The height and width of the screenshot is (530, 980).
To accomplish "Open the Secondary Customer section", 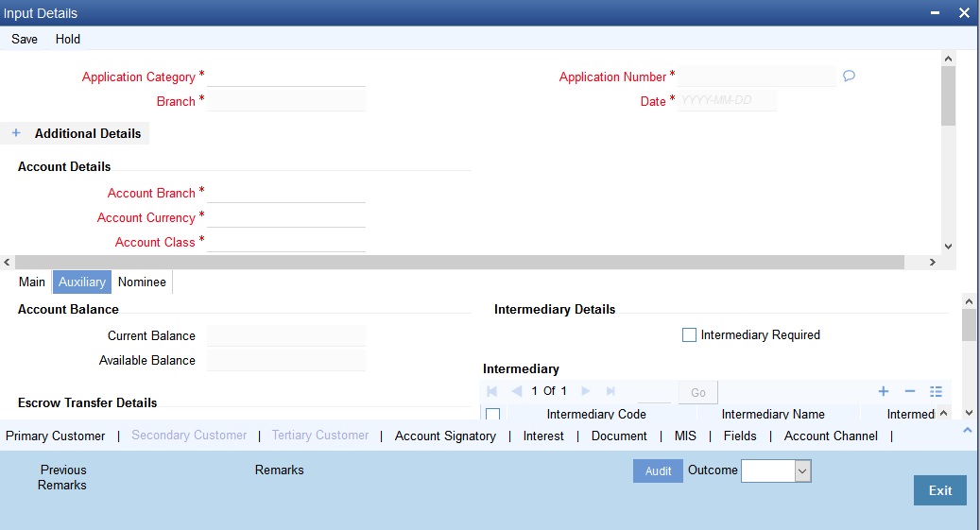I will [189, 435].
